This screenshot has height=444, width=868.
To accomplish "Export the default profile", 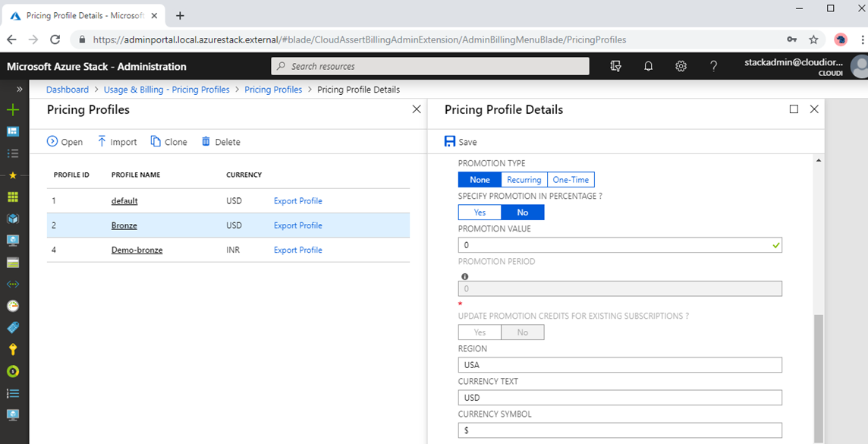I will 297,200.
